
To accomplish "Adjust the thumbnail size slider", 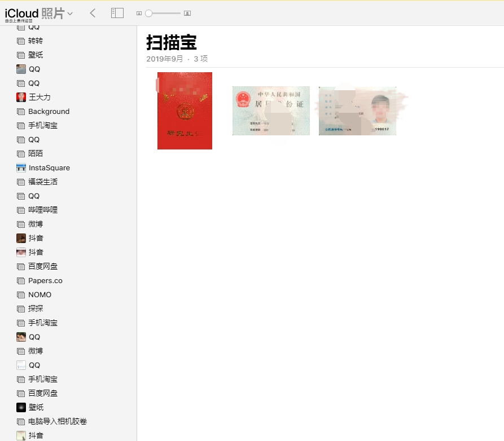I will [163, 13].
